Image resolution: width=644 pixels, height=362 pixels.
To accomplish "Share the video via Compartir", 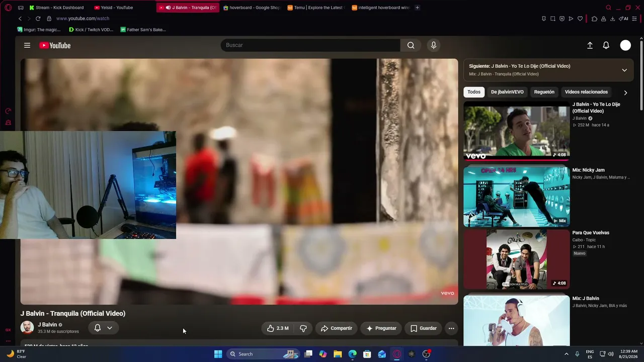I will coord(337,328).
